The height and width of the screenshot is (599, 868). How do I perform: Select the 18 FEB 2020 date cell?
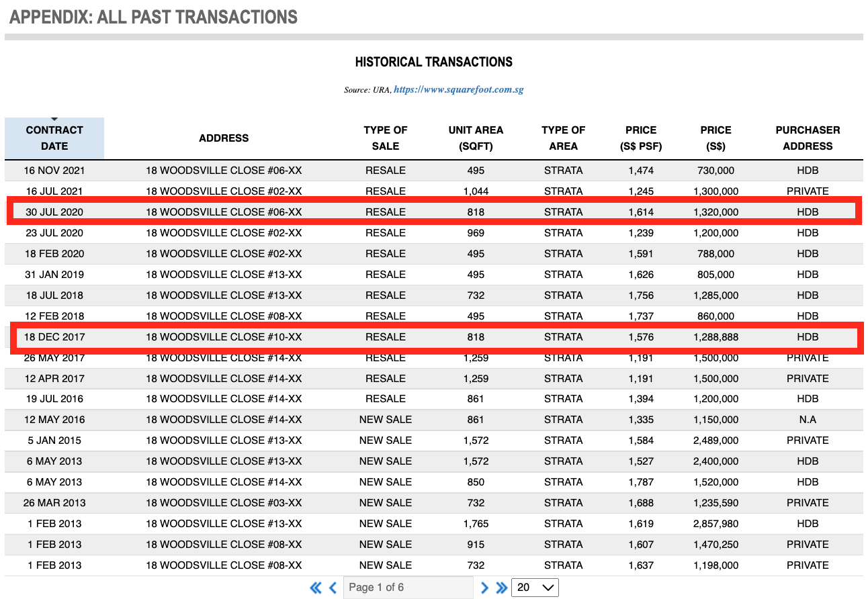54,254
